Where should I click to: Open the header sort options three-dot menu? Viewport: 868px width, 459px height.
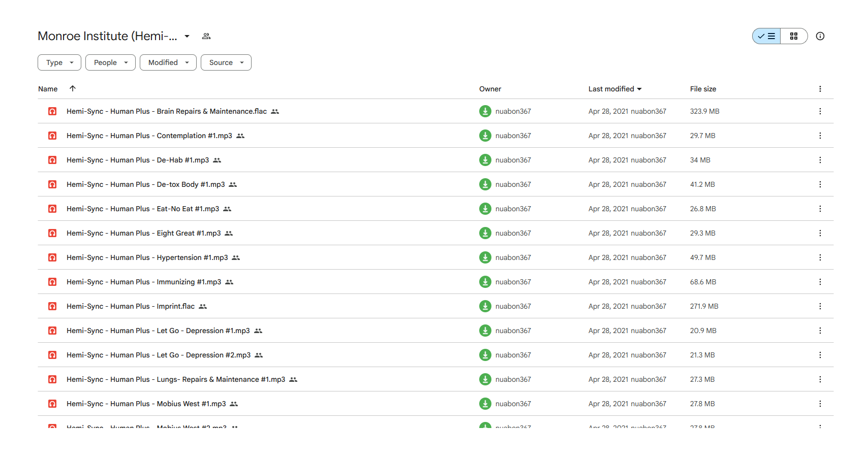820,89
